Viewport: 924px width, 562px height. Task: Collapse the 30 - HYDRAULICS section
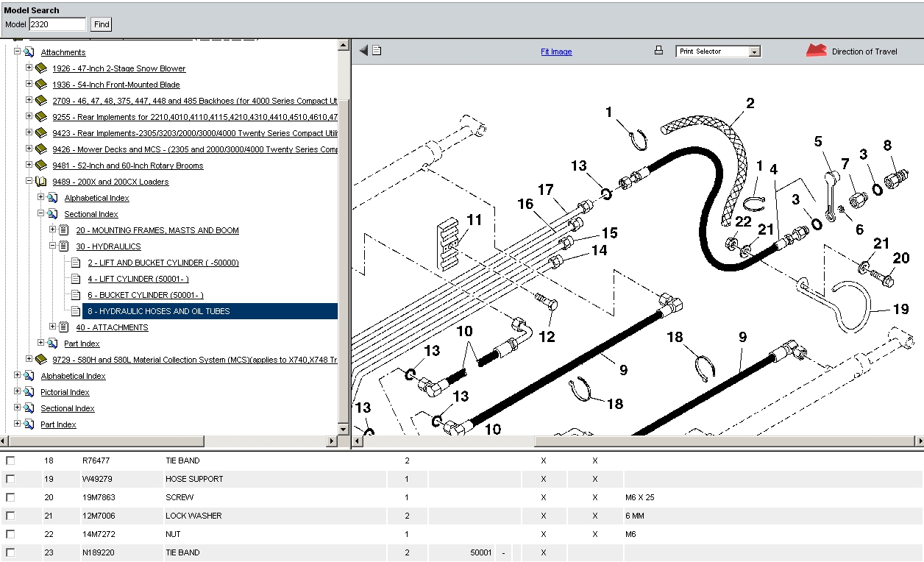(x=53, y=246)
